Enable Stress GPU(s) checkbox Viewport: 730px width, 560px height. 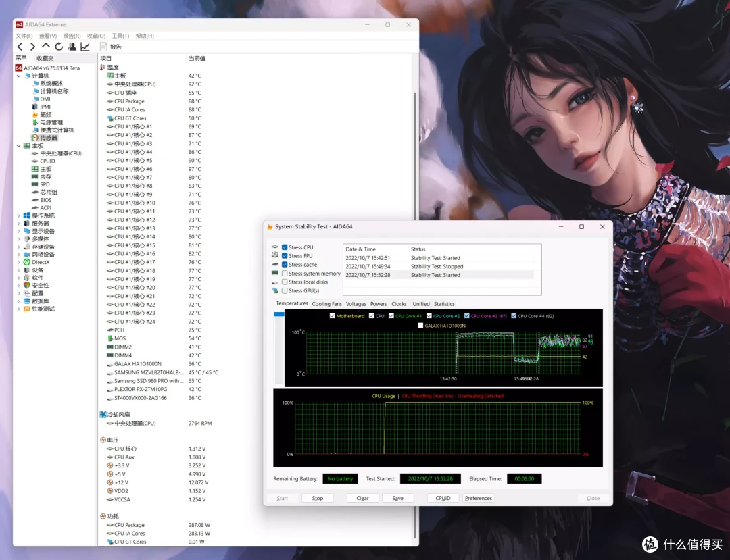(285, 290)
